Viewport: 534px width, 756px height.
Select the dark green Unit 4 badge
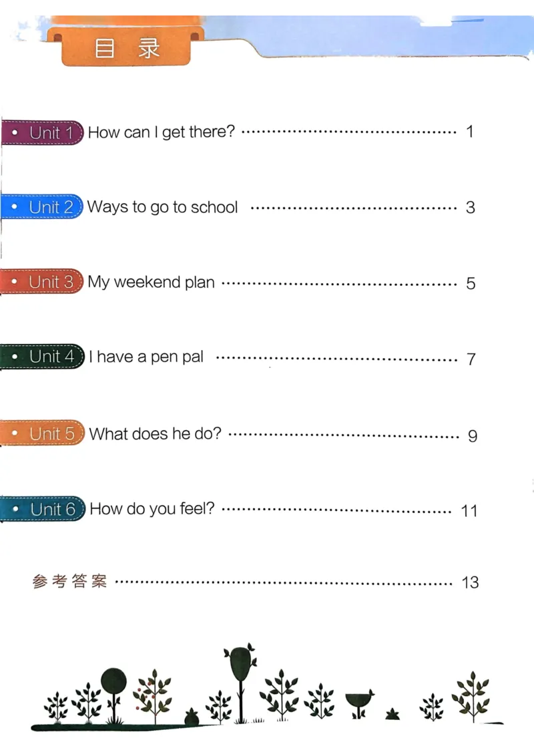[43, 357]
